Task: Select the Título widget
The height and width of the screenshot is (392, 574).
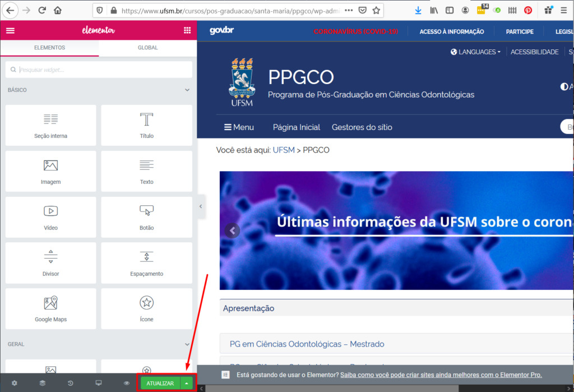Action: tap(146, 125)
